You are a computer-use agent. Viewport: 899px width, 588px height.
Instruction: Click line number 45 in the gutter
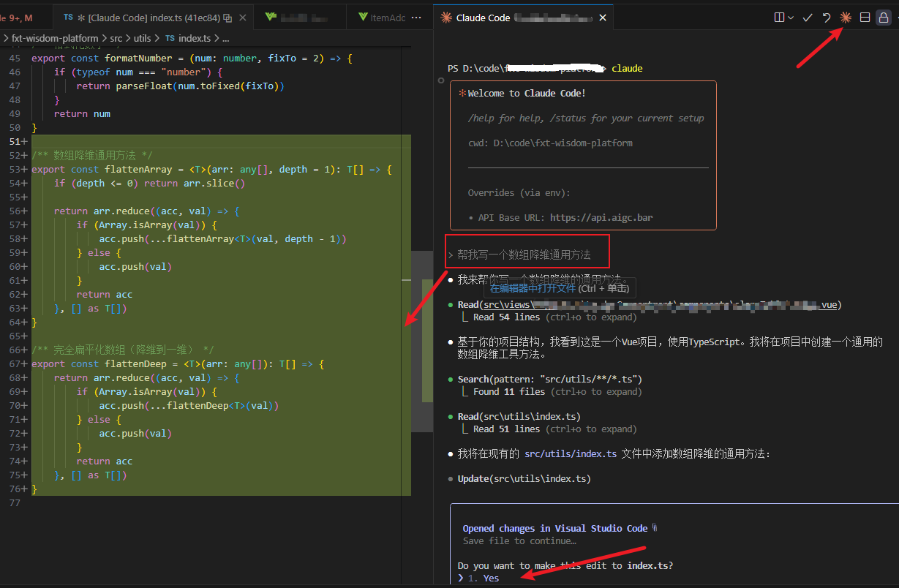(x=15, y=59)
